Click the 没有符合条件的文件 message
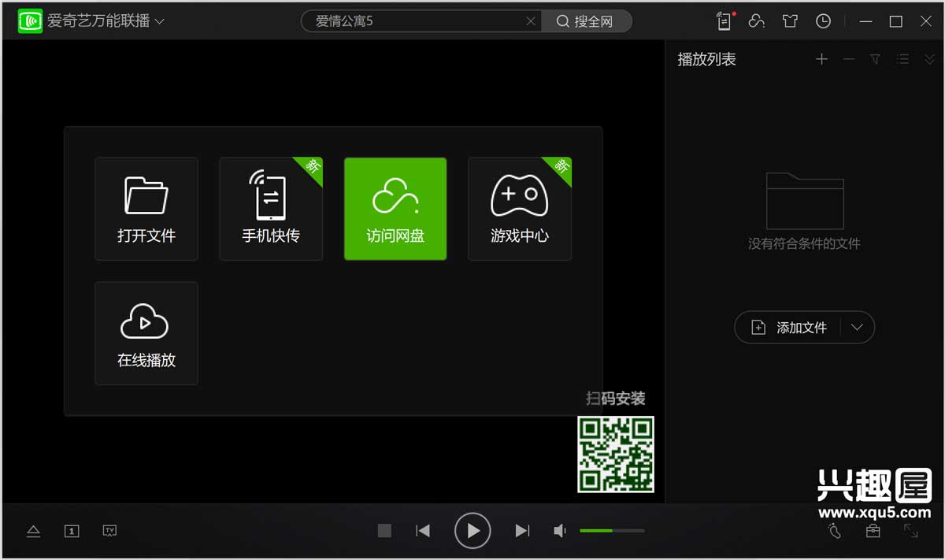 tap(804, 243)
